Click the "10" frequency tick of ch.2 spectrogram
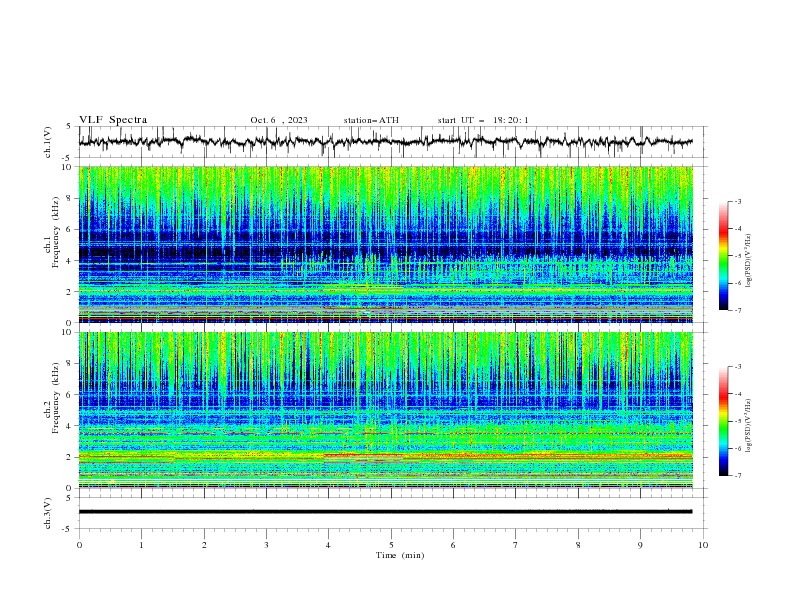The height and width of the screenshot is (612, 792). click(67, 332)
